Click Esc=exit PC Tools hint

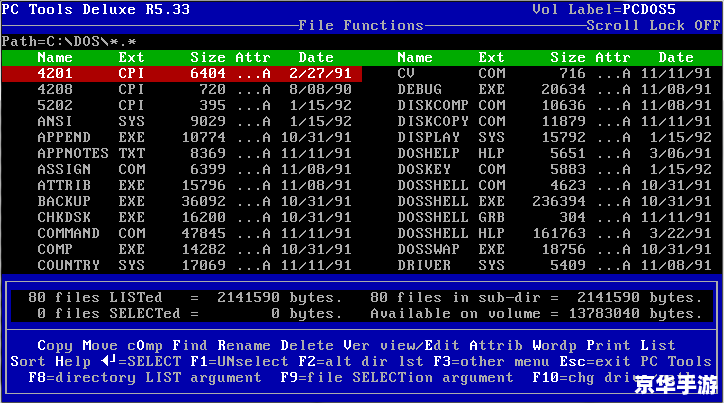point(636,361)
